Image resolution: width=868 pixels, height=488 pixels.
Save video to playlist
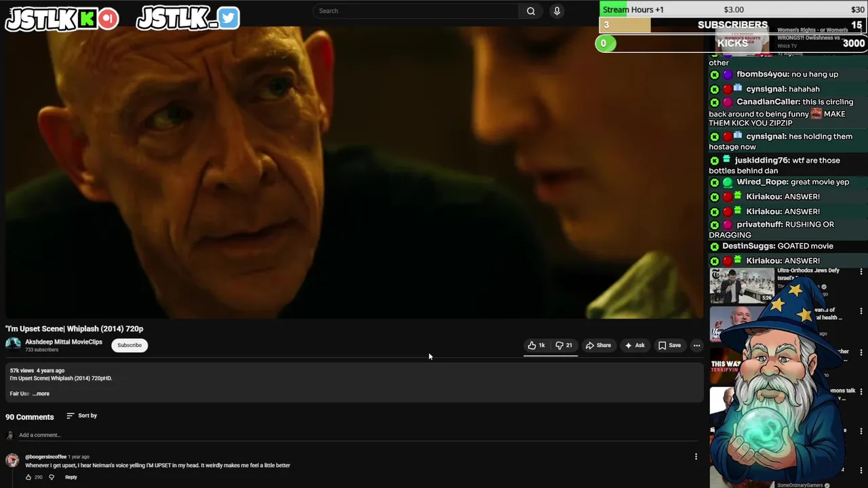669,346
